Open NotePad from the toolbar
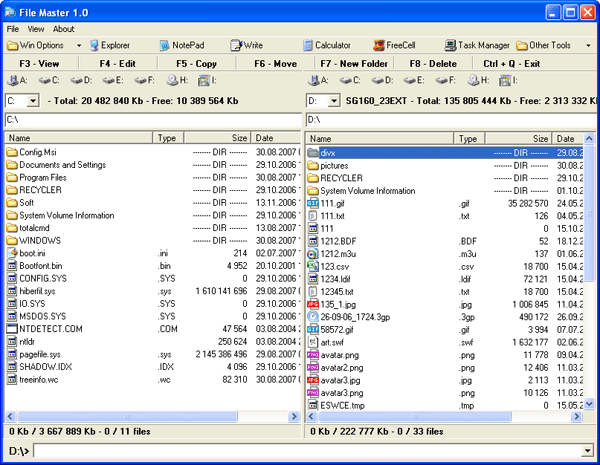The height and width of the screenshot is (465, 600). pos(180,45)
